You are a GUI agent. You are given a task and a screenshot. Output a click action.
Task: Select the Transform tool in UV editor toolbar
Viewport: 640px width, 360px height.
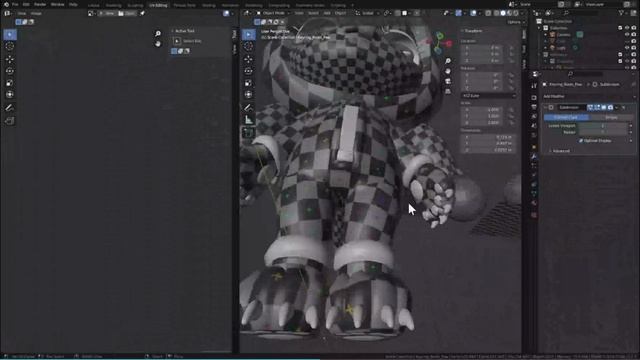pyautogui.click(x=10, y=95)
